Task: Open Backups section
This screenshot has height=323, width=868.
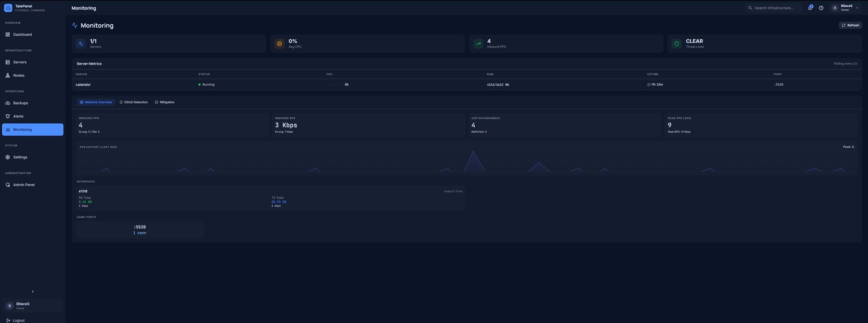Action: [33, 103]
